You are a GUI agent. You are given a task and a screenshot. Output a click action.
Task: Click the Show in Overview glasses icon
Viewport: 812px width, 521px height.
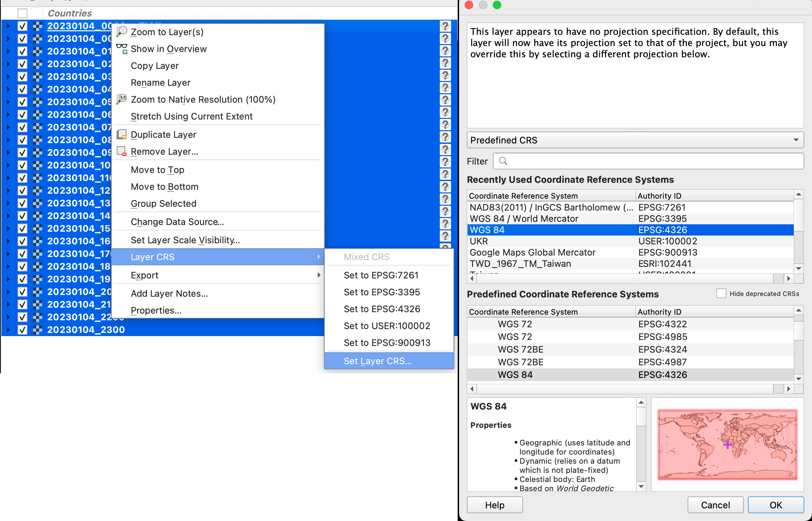pos(122,49)
